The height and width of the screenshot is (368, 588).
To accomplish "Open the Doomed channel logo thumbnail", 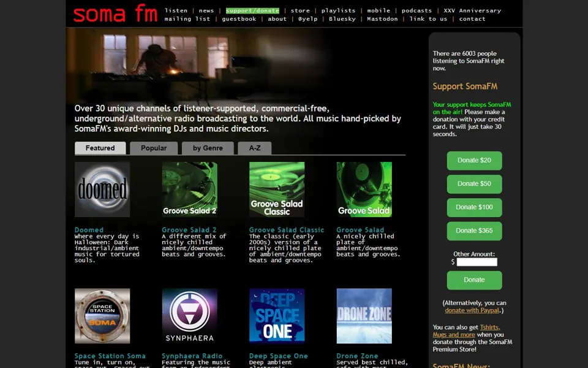I will [x=102, y=190].
